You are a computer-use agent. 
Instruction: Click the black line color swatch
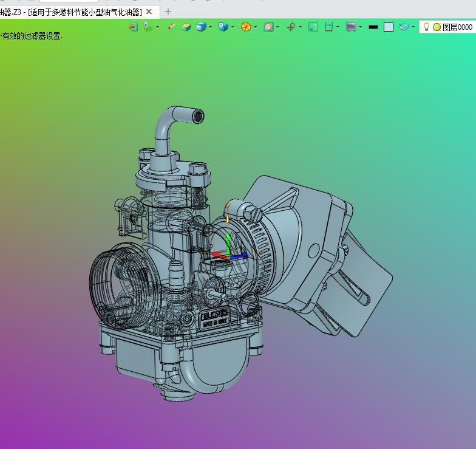pyautogui.click(x=373, y=27)
